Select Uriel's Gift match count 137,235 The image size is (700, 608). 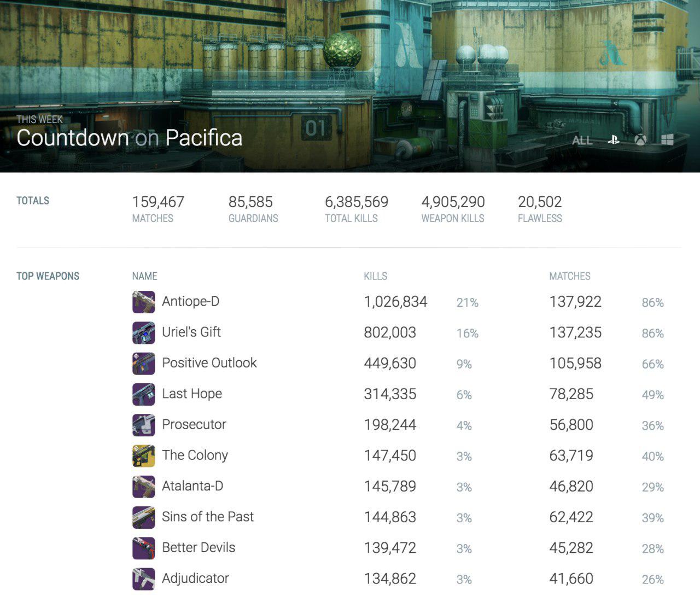coord(575,332)
